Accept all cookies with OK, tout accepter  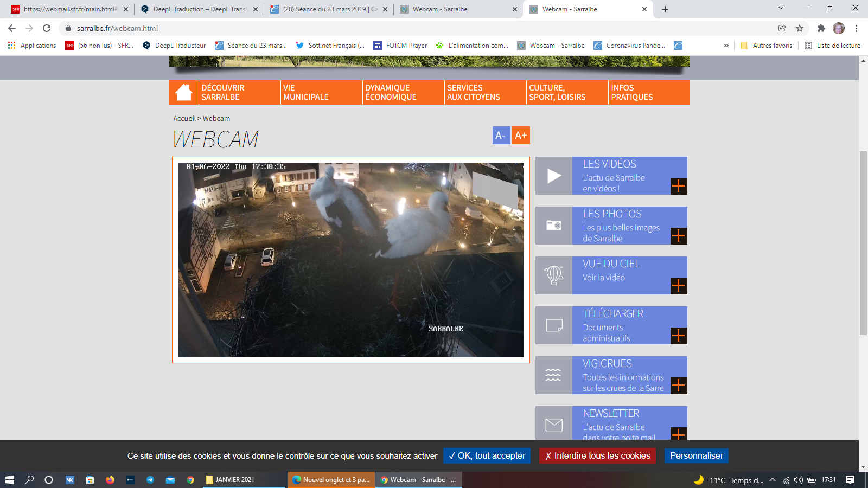[487, 456]
